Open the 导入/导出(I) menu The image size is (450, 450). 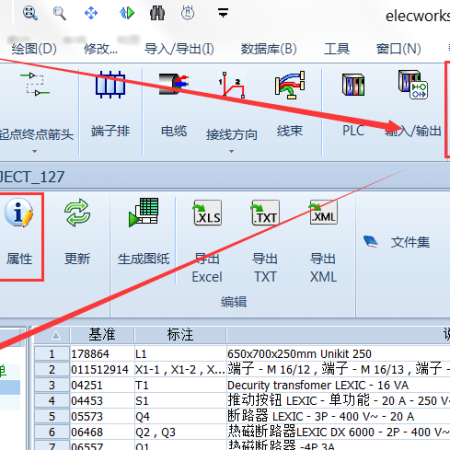(179, 49)
